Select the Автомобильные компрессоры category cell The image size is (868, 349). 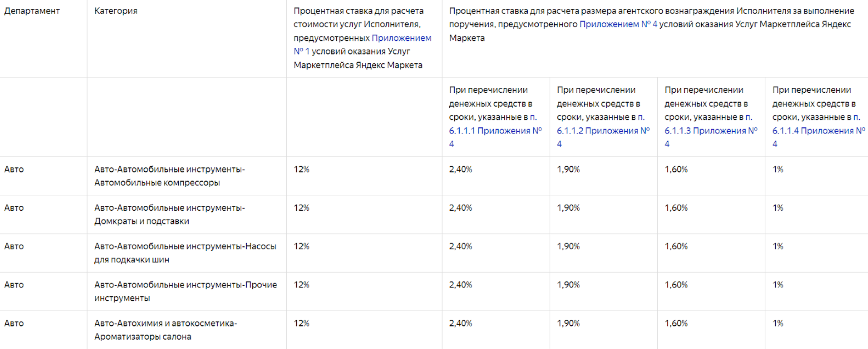(x=170, y=176)
